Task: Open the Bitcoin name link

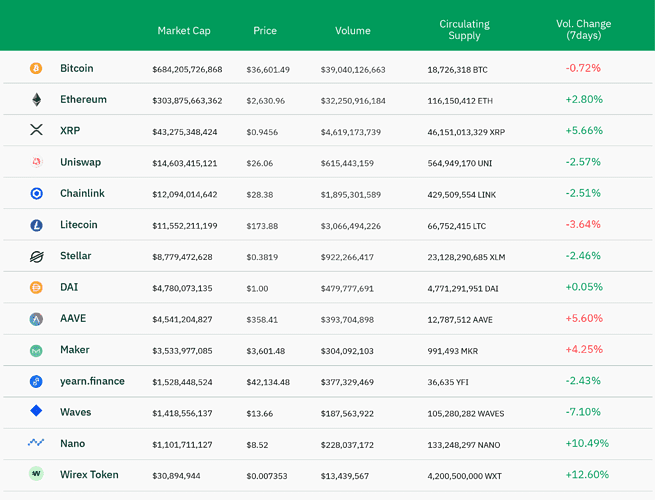Action: point(76,68)
